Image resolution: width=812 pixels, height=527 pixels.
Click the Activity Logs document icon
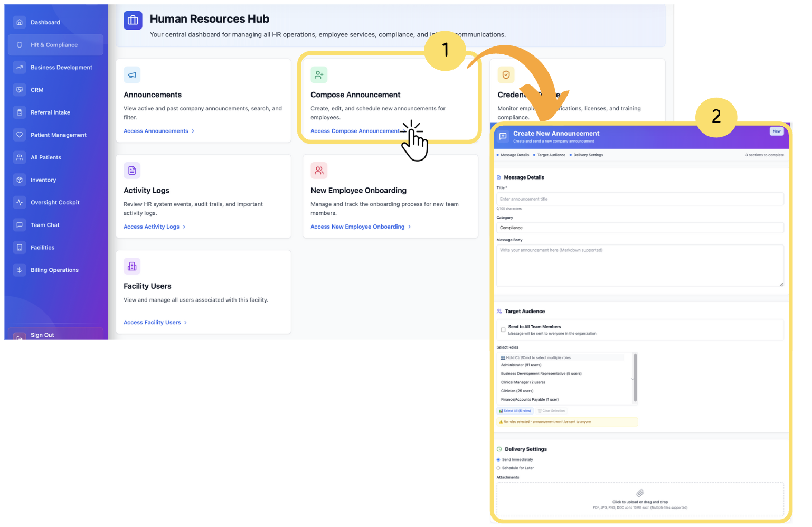(132, 171)
